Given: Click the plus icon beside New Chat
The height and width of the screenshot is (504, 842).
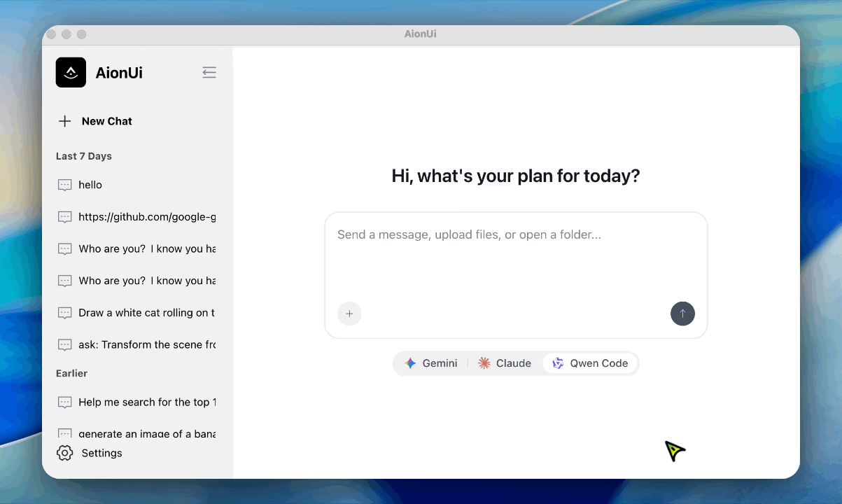Looking at the screenshot, I should click(65, 121).
